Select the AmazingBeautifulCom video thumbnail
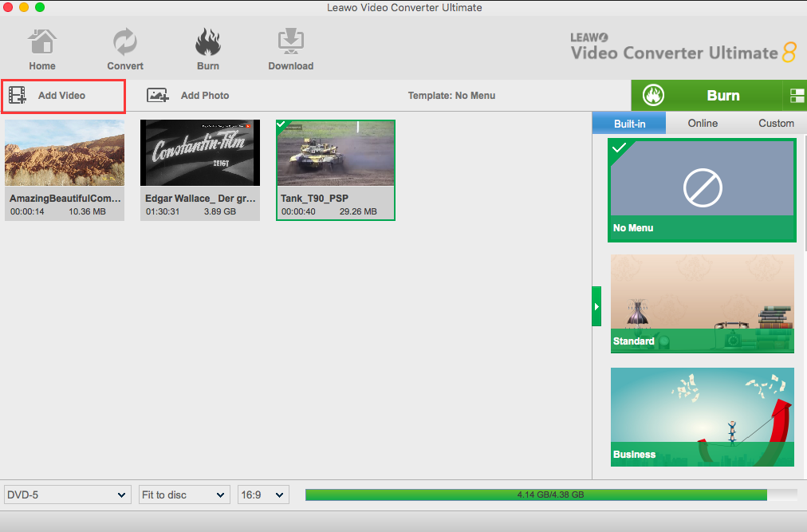The height and width of the screenshot is (532, 807). [x=65, y=153]
